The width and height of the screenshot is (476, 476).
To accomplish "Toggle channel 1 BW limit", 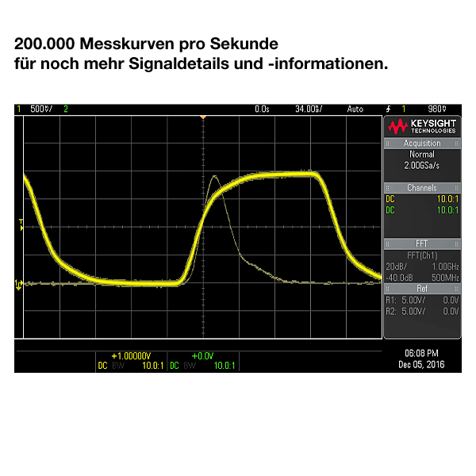I will click(x=117, y=366).
